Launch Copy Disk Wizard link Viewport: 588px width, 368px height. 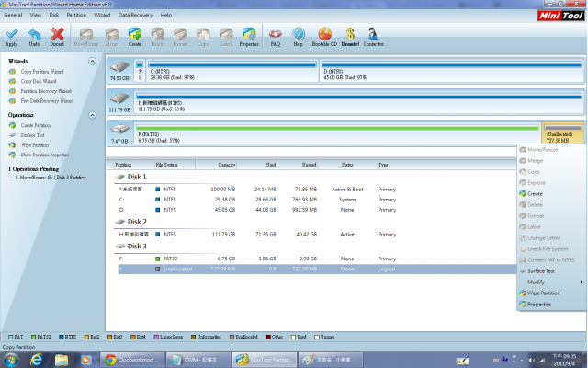pyautogui.click(x=39, y=81)
